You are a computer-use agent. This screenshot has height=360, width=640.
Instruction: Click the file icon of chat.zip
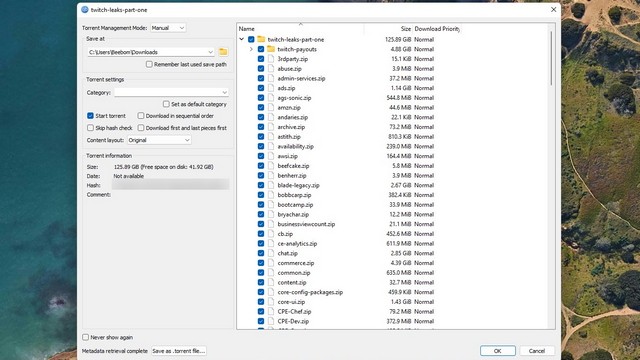271,253
